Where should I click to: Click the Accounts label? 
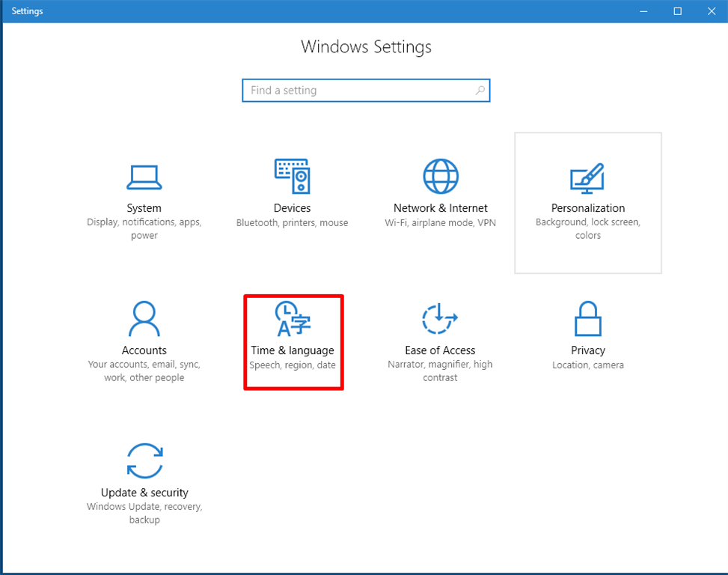click(x=144, y=350)
